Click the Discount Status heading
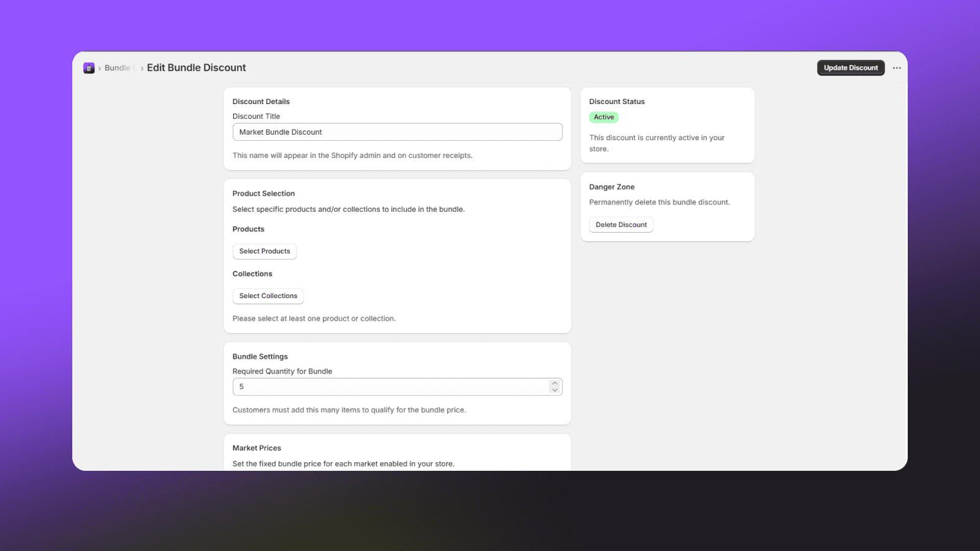 coord(617,102)
